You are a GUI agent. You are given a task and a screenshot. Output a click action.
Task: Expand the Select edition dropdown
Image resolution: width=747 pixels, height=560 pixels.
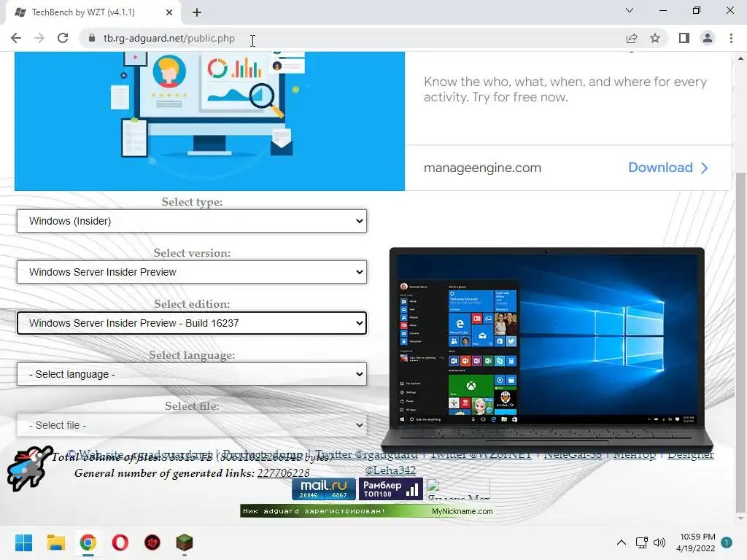coord(192,323)
